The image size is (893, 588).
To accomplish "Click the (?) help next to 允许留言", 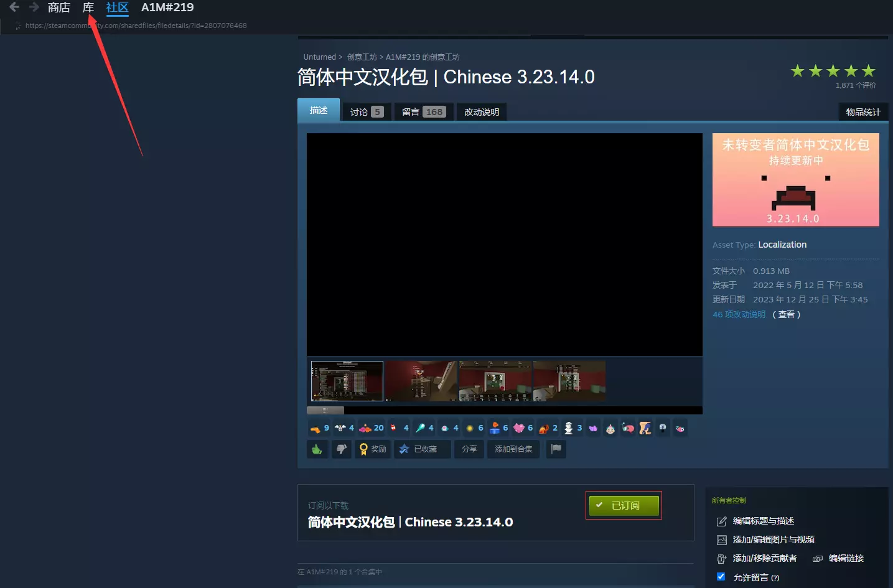I will pos(775,578).
